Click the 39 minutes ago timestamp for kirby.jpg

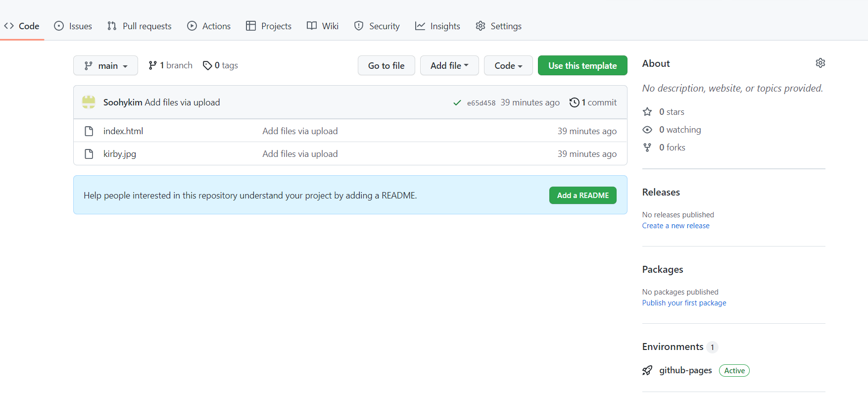coord(587,154)
